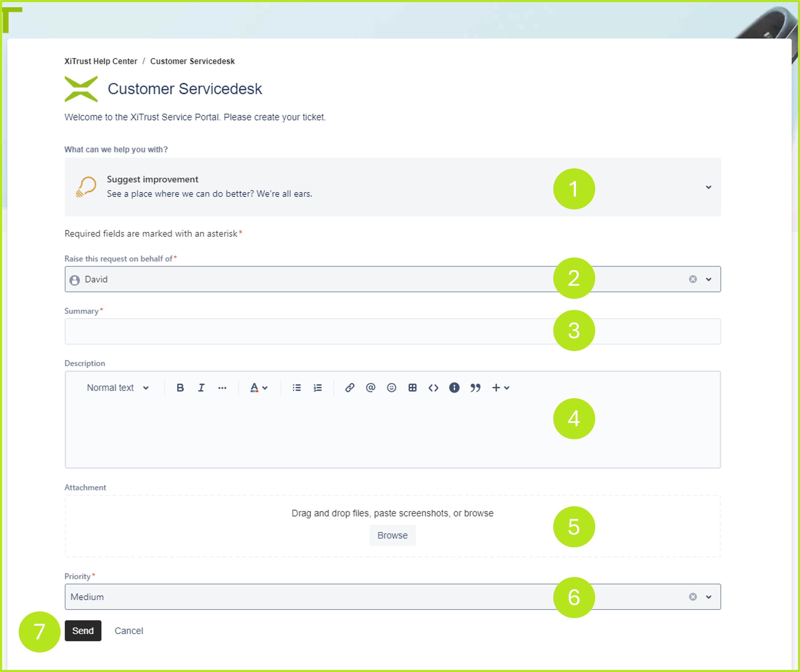Open the emoji picker
The height and width of the screenshot is (672, 800).
pos(391,388)
